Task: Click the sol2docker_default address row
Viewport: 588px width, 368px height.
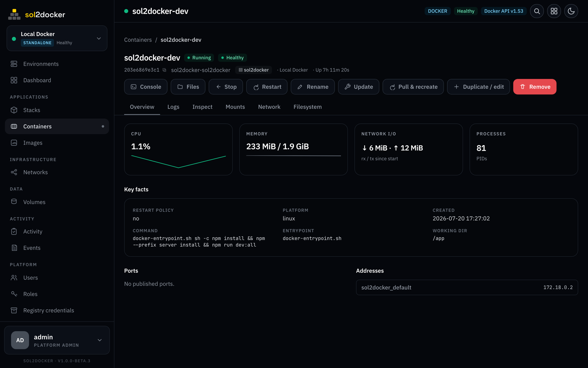Action: pos(467,287)
